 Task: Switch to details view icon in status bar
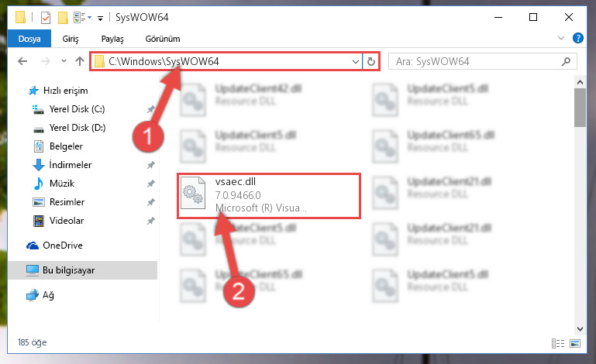557,344
